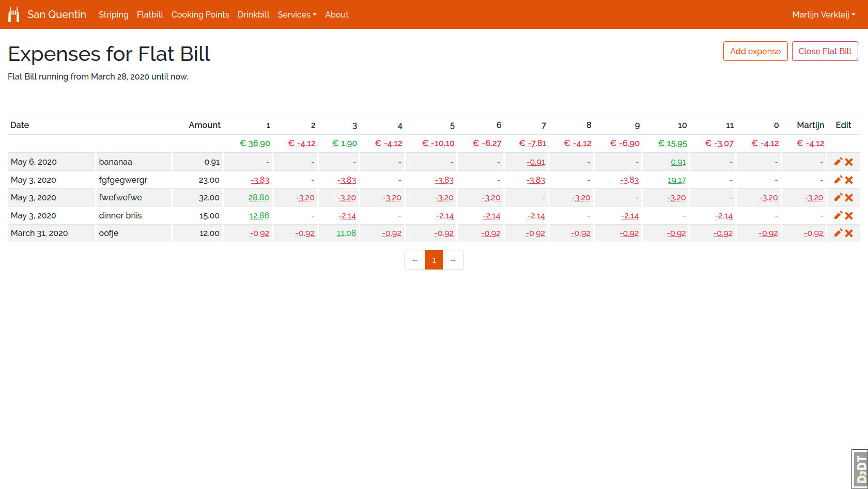Screen dimensions: 868x489
Task: Delete the dinner briis expense
Action: point(849,216)
